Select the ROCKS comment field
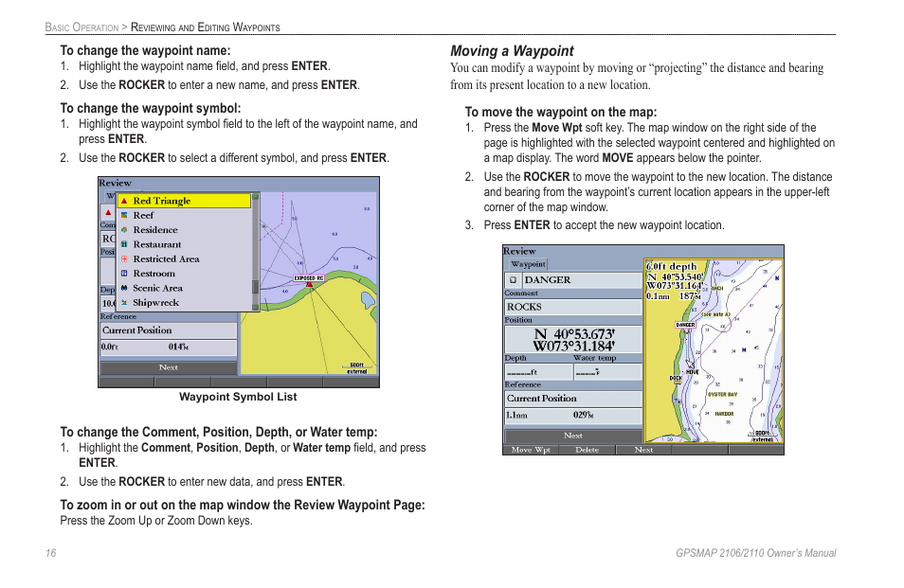Image resolution: width=904 pixels, height=588 pixels. pos(573,307)
